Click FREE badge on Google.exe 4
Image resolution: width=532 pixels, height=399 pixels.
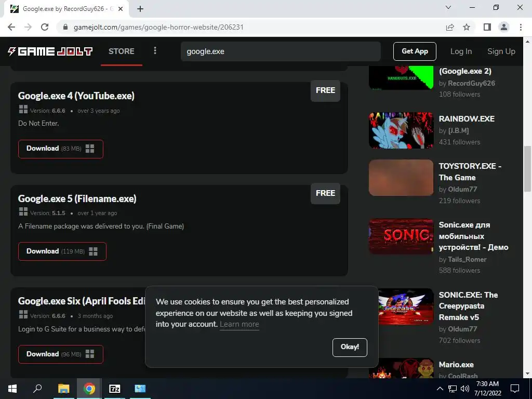325,90
